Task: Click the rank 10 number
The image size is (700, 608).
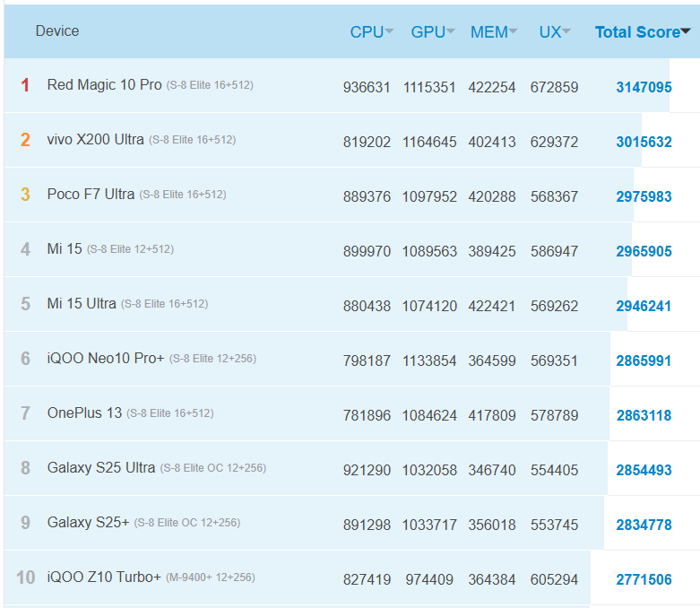Action: (x=25, y=578)
